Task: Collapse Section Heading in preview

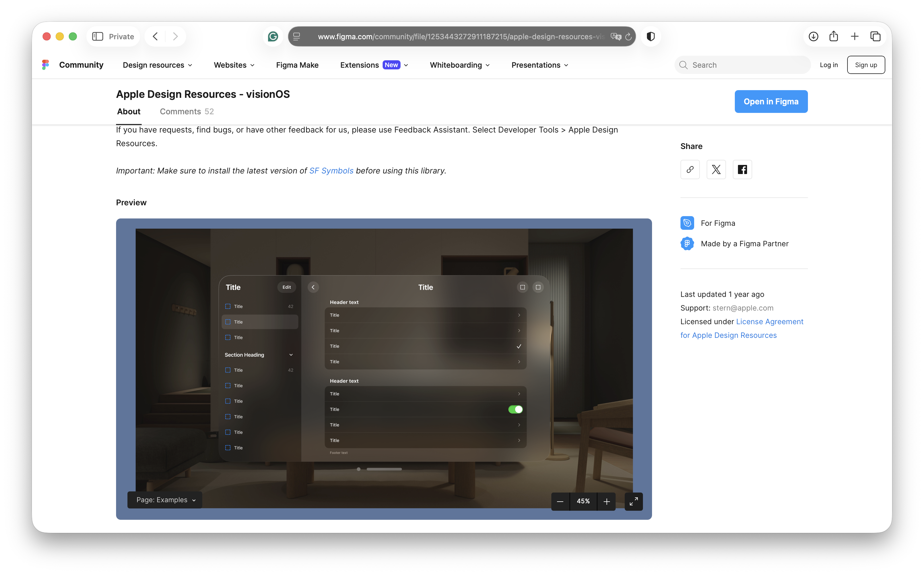Action: 291,355
